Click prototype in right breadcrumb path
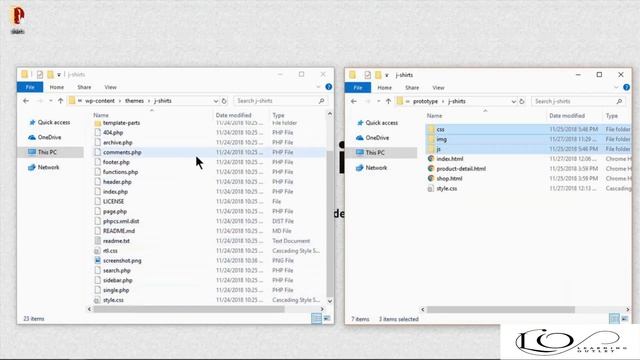 click(x=425, y=101)
